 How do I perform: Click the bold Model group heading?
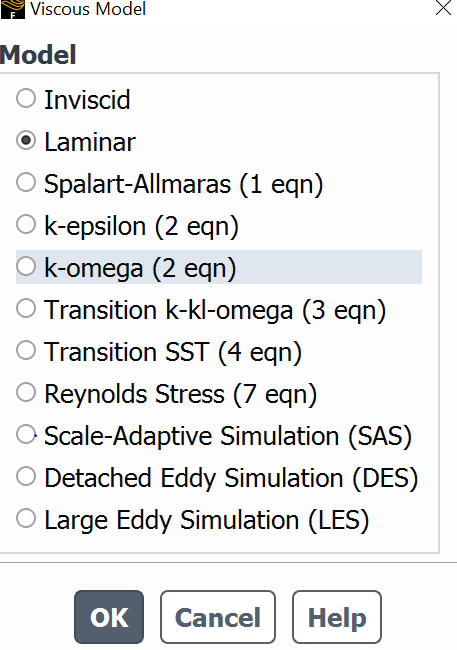38,55
